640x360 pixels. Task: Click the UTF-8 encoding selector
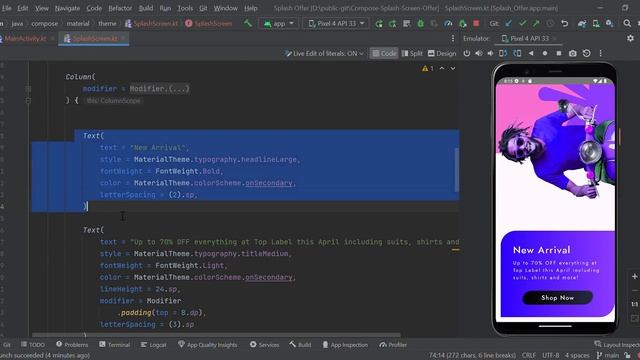coord(551,355)
